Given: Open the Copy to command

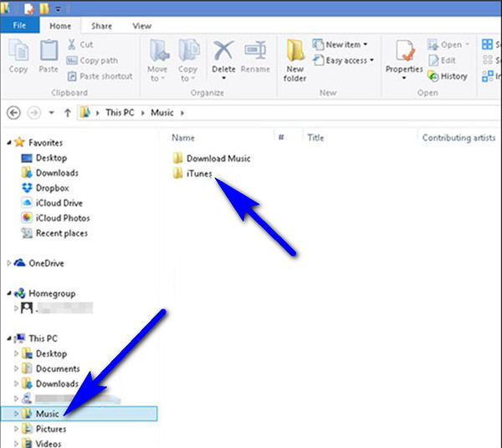Looking at the screenshot, I should (x=188, y=61).
